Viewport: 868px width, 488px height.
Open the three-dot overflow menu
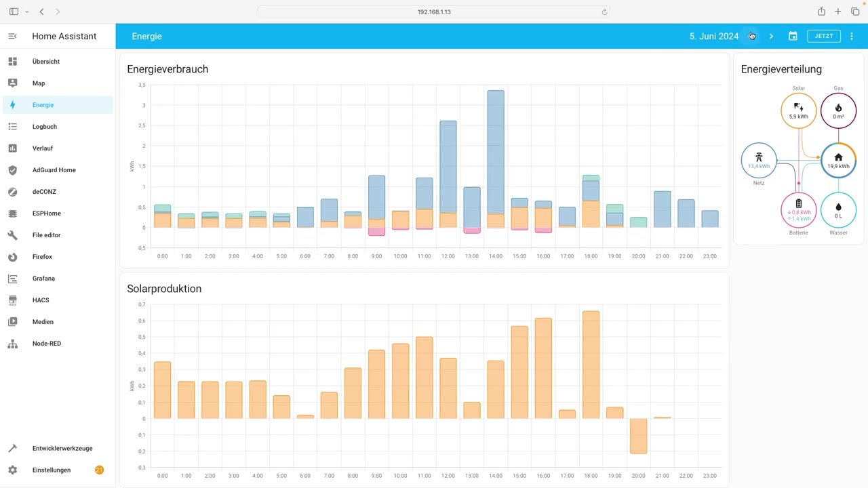[x=852, y=36]
